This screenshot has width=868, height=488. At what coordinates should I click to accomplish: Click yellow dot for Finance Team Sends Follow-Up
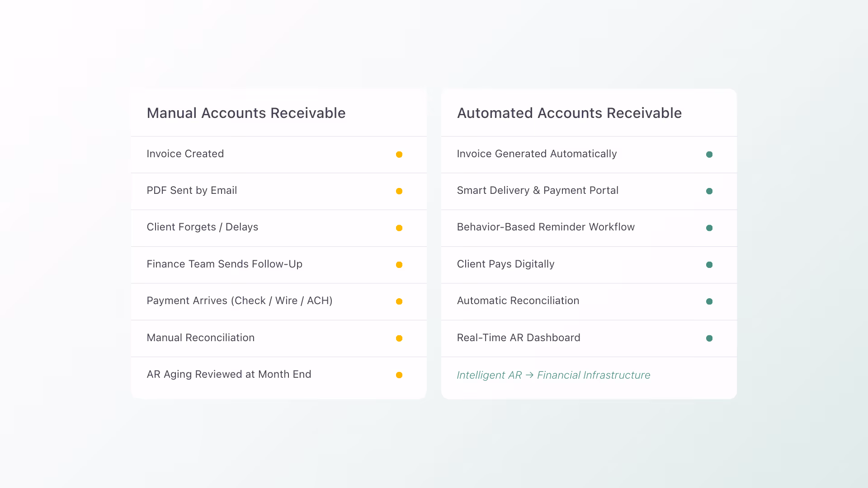click(x=399, y=265)
